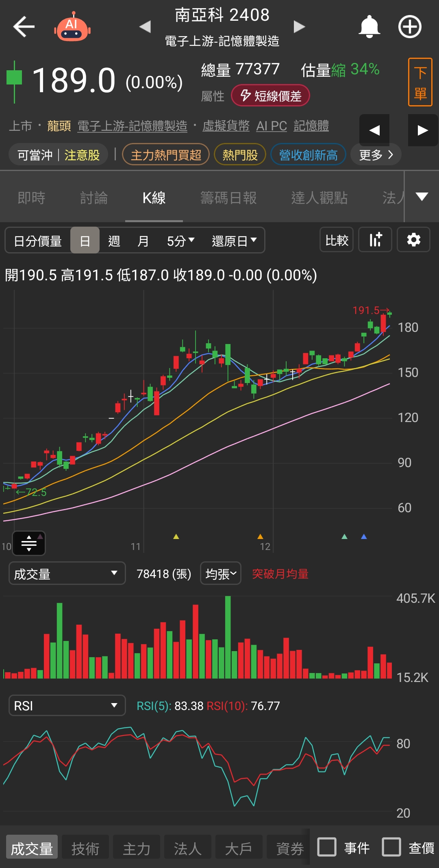Tap the 主力熱門買超 tag
The width and height of the screenshot is (439, 868).
[x=166, y=155]
